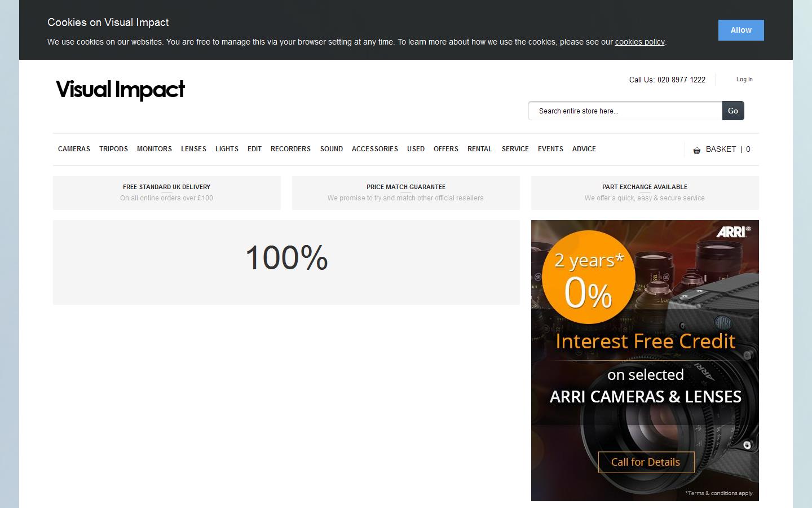Open the OFFERS section
Screen dimensions: 812x508
[x=445, y=149]
